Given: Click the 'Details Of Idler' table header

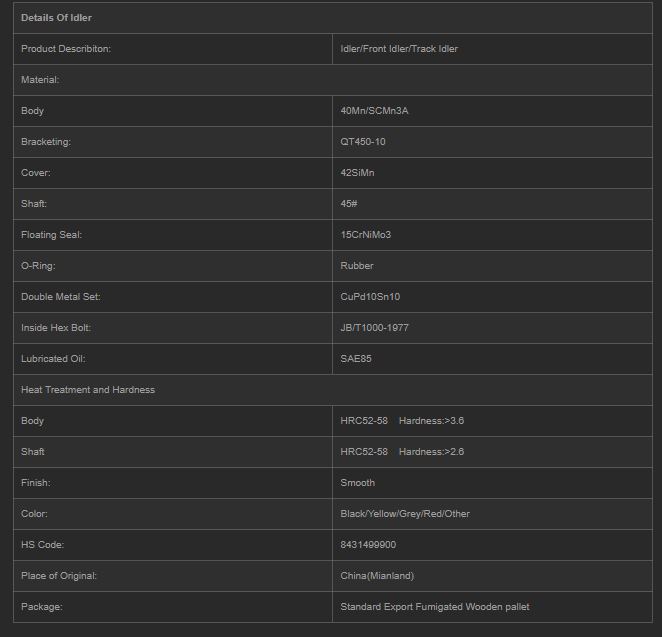Looking at the screenshot, I should point(57,18).
